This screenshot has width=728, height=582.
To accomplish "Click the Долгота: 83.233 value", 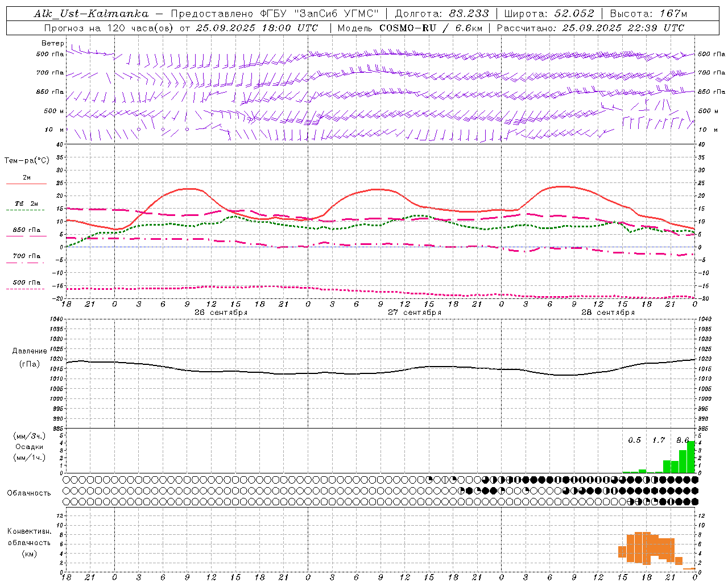I will point(442,14).
